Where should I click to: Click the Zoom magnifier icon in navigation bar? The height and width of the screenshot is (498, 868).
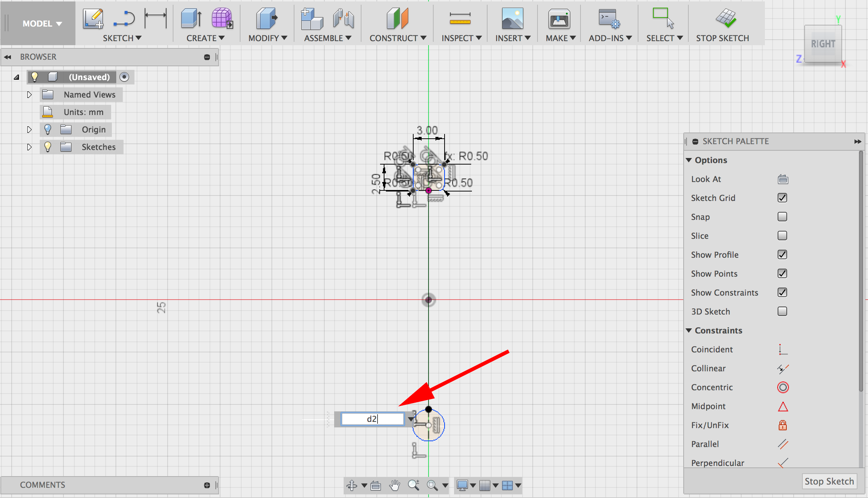point(414,485)
